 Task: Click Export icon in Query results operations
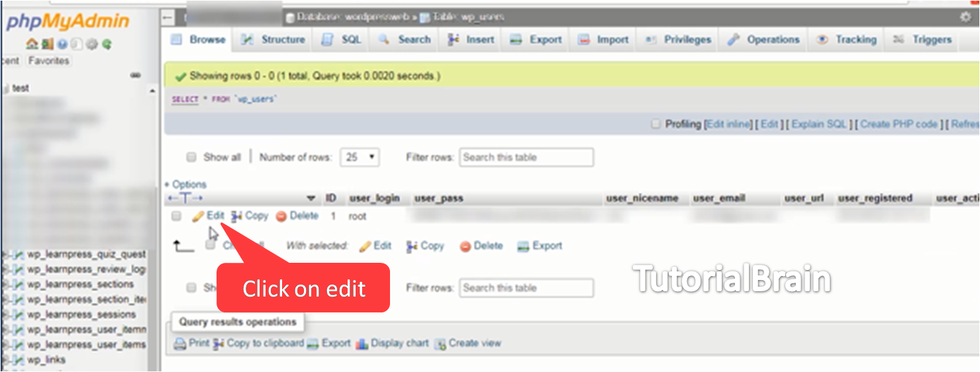click(313, 344)
